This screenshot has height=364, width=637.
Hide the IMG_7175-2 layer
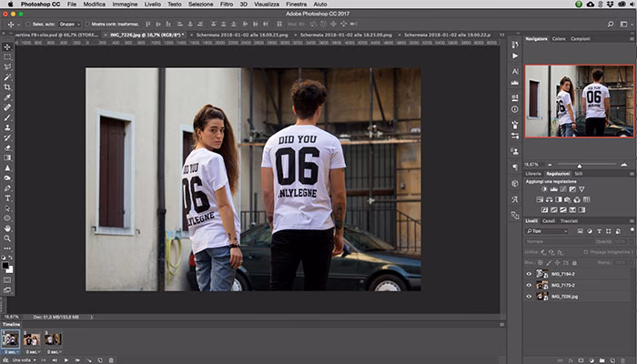click(529, 285)
